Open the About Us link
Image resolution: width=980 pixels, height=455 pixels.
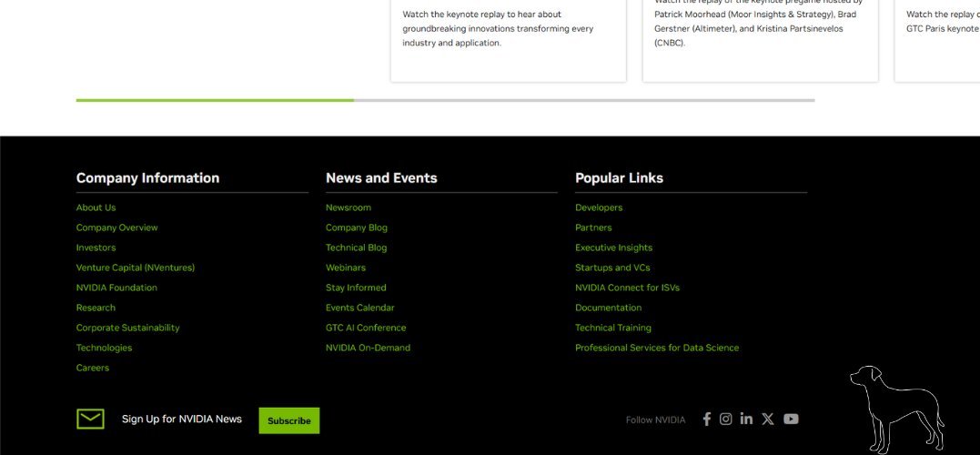(x=96, y=207)
